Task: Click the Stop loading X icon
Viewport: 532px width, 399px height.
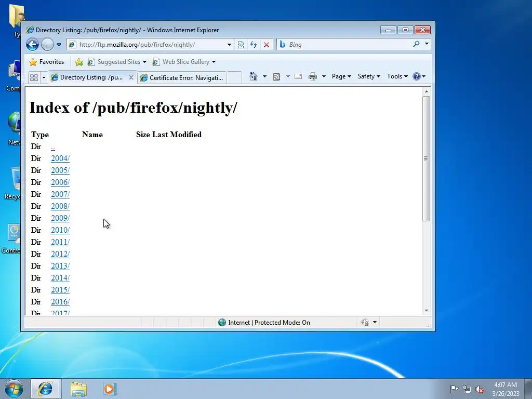Action: (267, 45)
